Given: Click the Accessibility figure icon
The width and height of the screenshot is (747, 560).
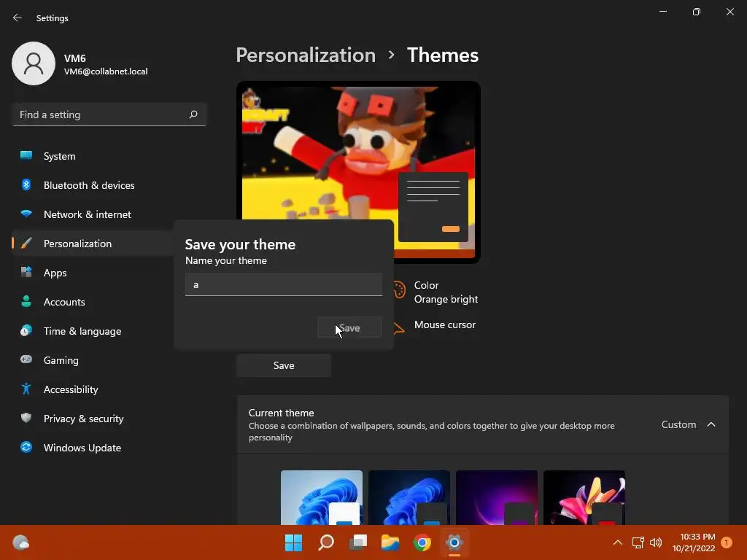Looking at the screenshot, I should [x=26, y=389].
